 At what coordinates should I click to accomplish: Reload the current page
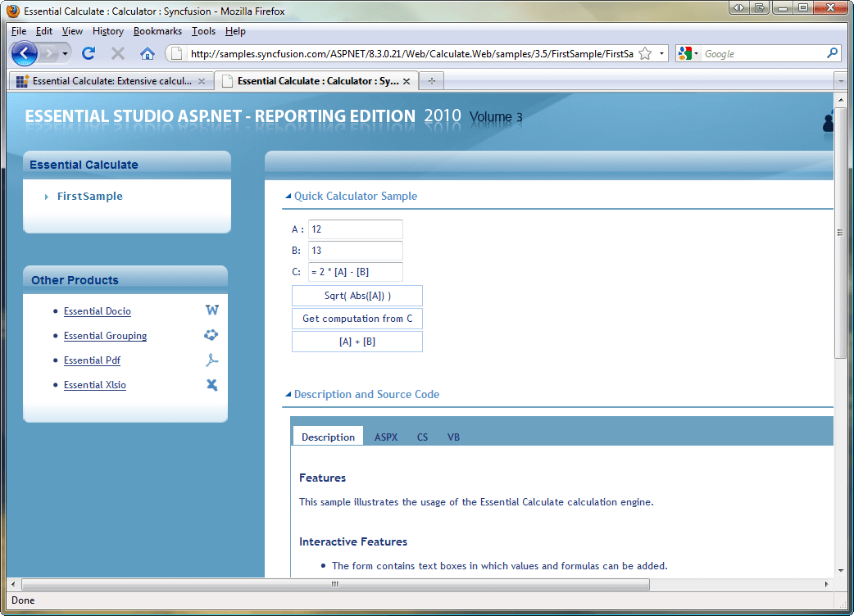[x=89, y=53]
